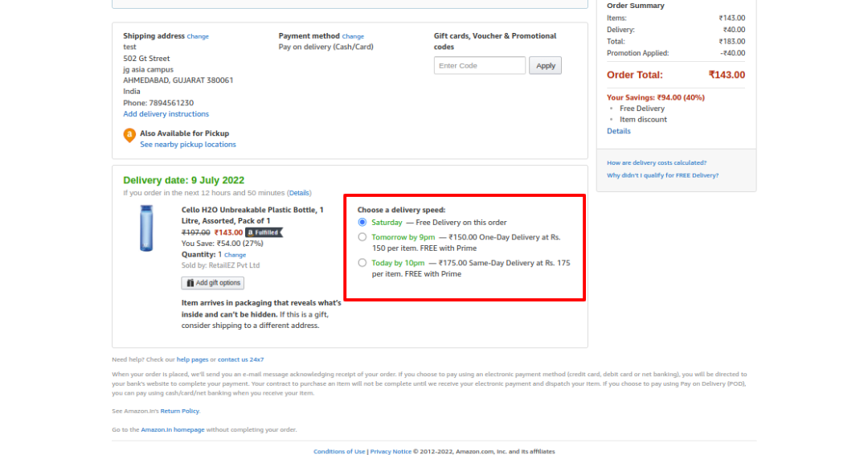Open savings Details link in Order Summary

tap(618, 131)
